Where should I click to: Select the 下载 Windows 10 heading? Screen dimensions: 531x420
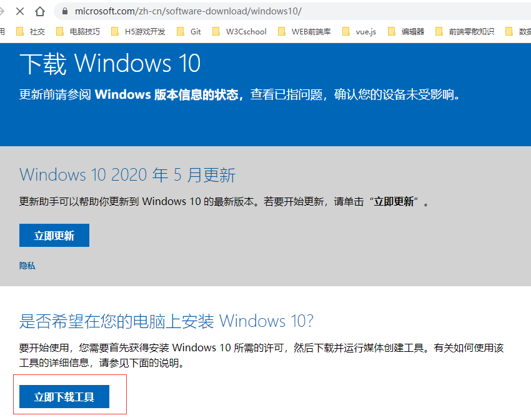(110, 63)
